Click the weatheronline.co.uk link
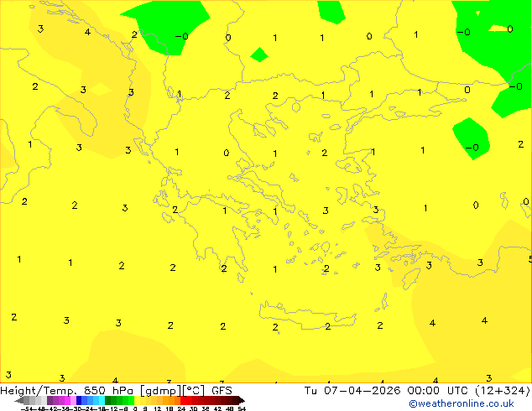 pyautogui.click(x=462, y=403)
